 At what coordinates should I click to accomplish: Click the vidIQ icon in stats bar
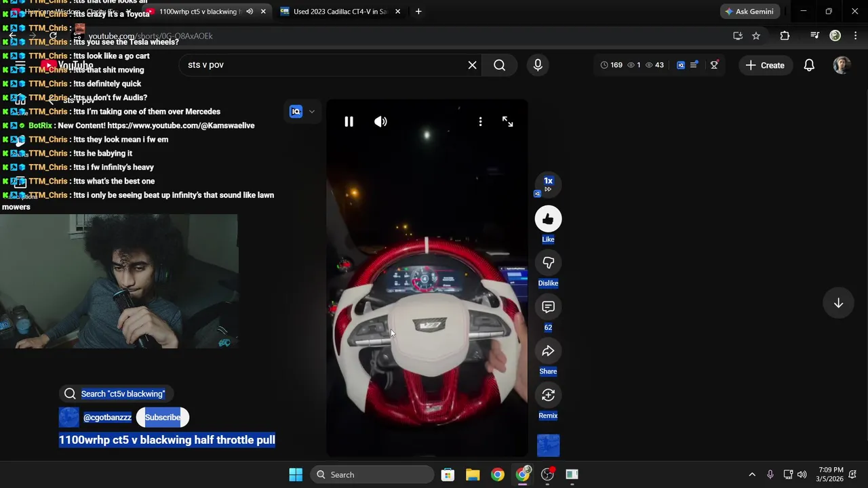pyautogui.click(x=680, y=65)
